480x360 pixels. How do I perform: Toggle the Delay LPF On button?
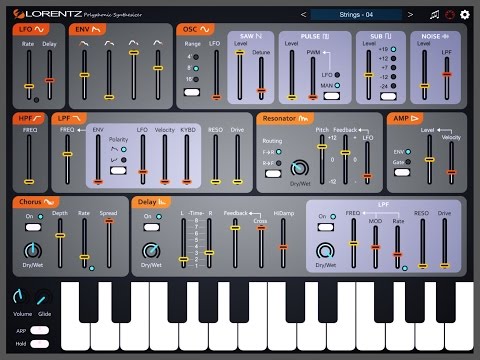[326, 227]
